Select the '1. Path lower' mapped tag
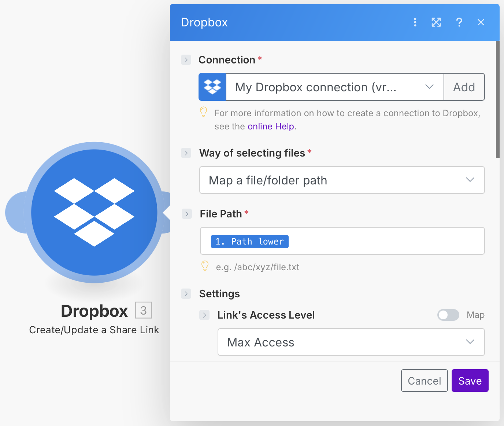This screenshot has width=504, height=426. click(x=250, y=242)
